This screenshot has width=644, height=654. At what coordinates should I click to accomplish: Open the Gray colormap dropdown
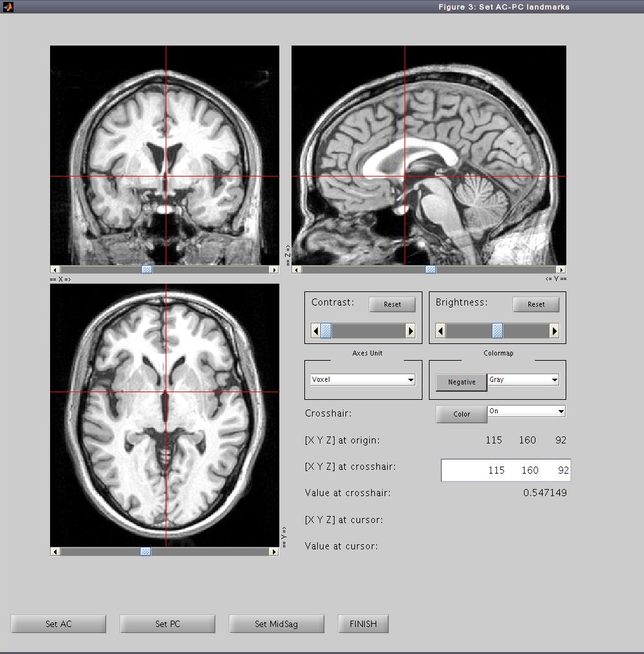tap(523, 380)
